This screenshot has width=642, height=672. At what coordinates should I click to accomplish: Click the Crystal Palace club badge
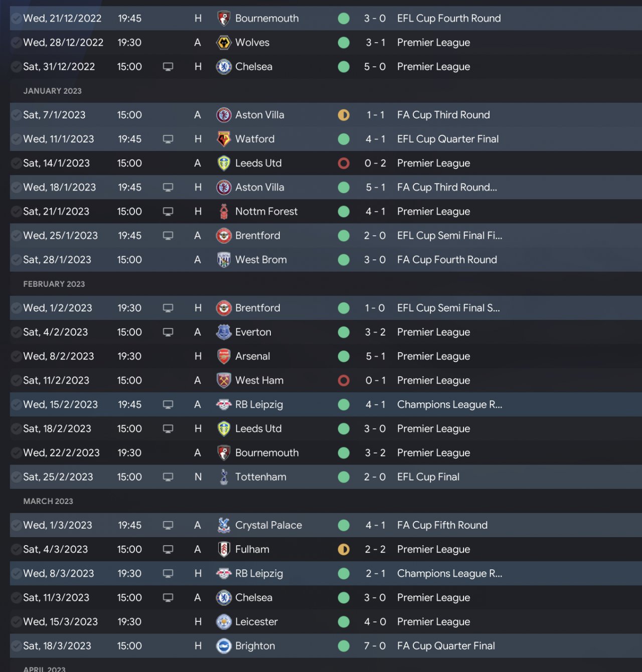(224, 525)
